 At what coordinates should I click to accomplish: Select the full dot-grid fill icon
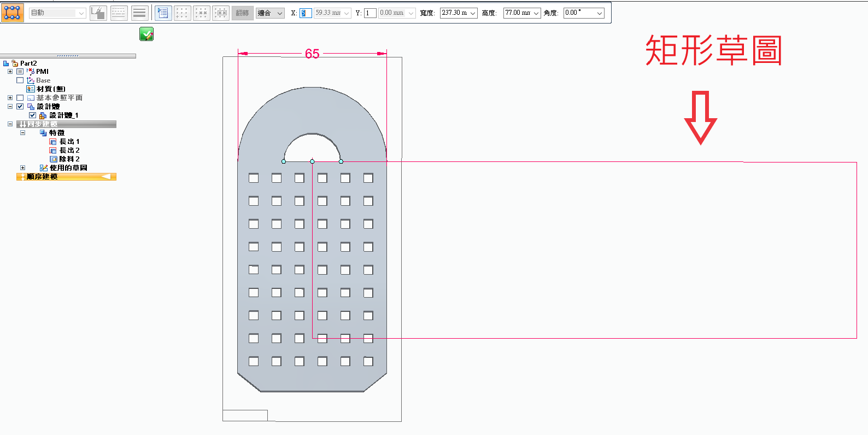tap(182, 13)
